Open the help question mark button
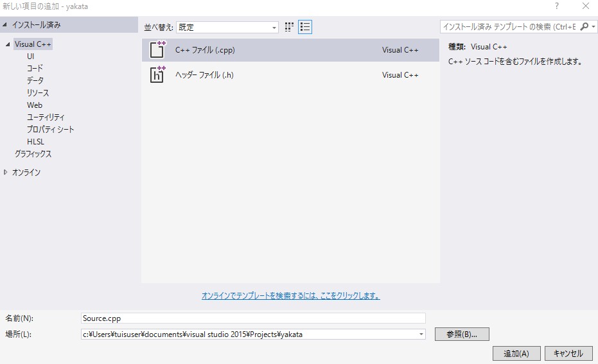Image resolution: width=598 pixels, height=364 pixels. (x=557, y=6)
